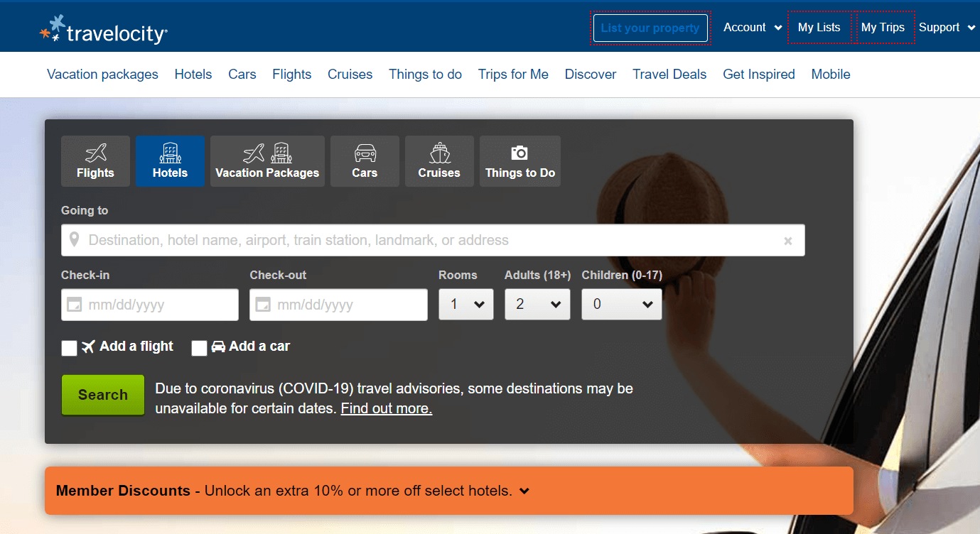This screenshot has width=980, height=534.
Task: Open the Discover page
Action: [591, 74]
